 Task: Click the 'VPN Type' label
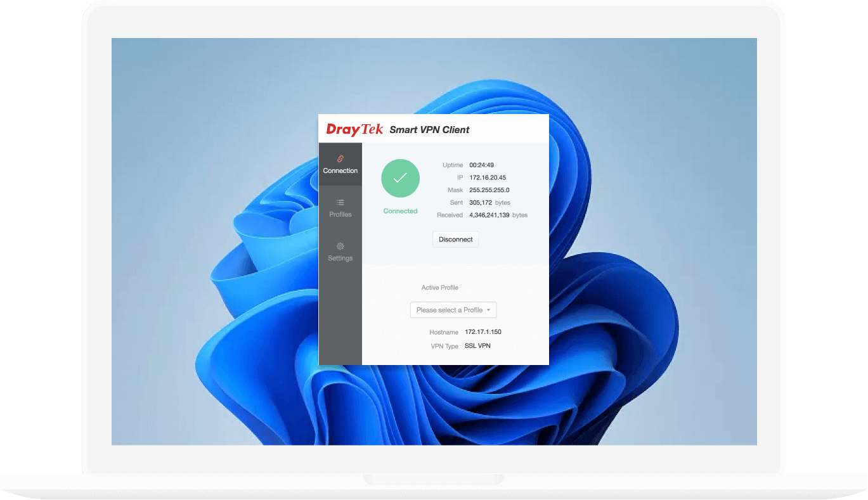(x=444, y=346)
